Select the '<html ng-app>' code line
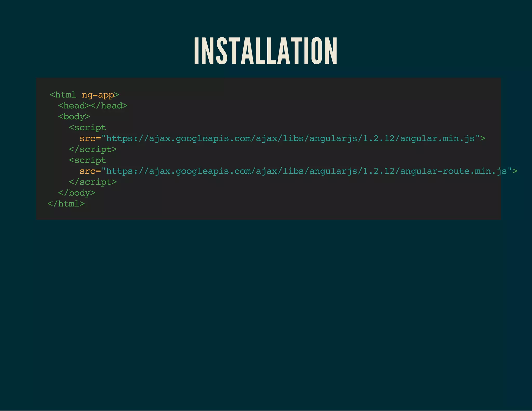The width and height of the screenshot is (532, 411). (84, 95)
